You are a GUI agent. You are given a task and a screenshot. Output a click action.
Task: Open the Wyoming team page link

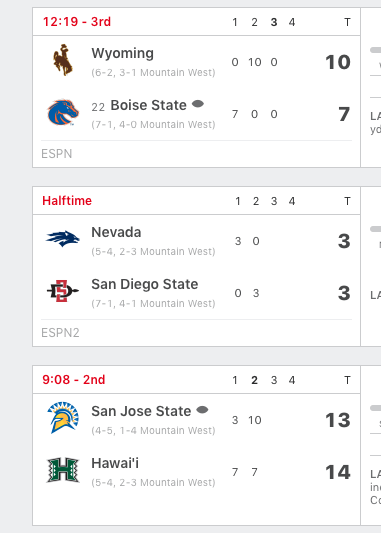122,53
